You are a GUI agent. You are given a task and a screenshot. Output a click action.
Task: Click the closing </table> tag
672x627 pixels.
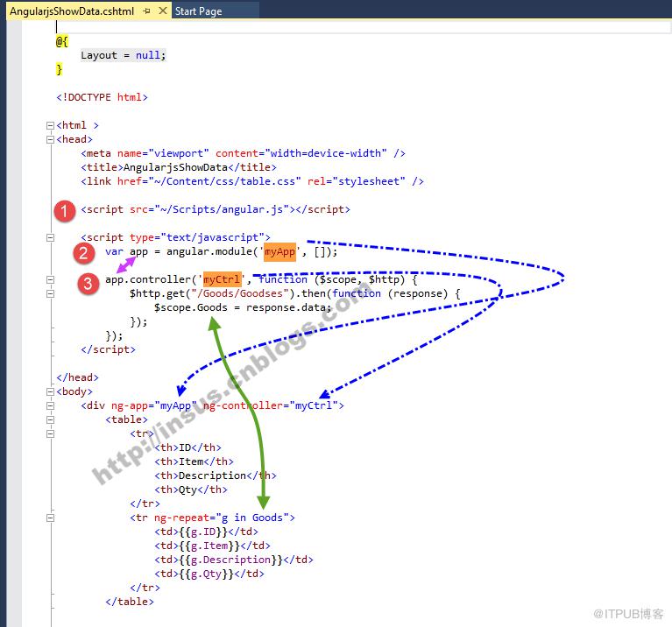pyautogui.click(x=130, y=602)
